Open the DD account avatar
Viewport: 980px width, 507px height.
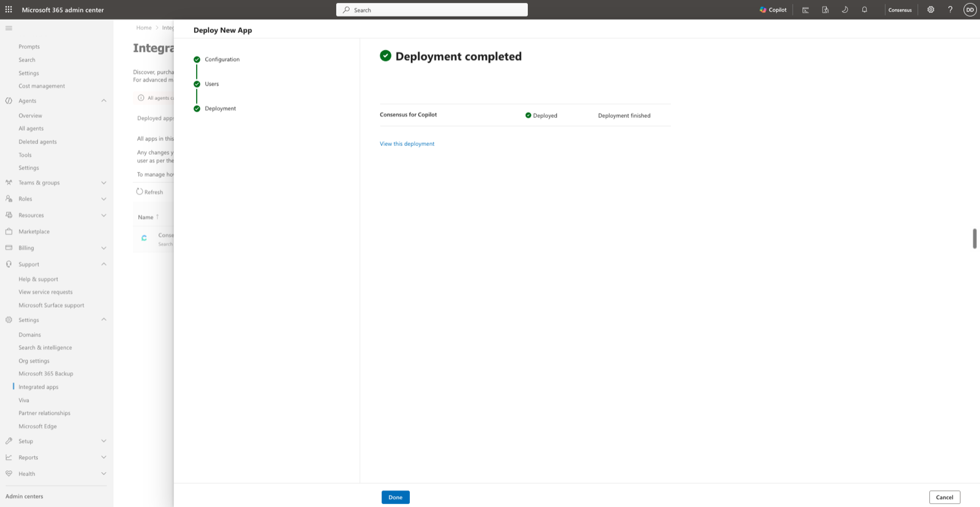pyautogui.click(x=970, y=10)
